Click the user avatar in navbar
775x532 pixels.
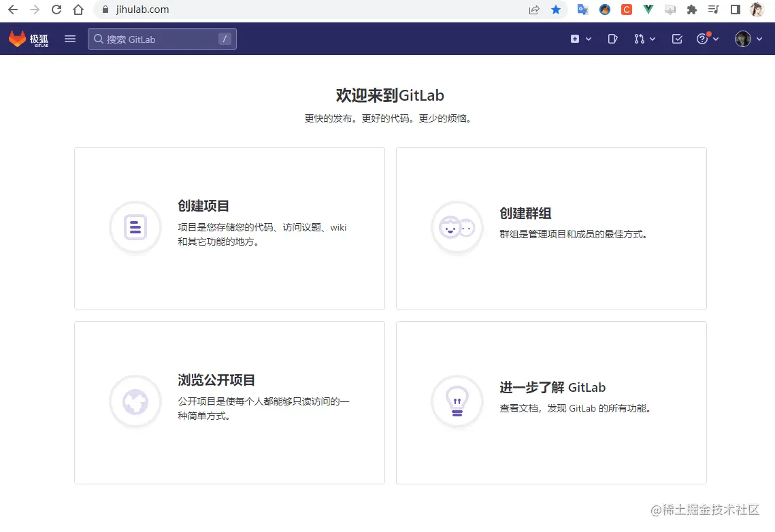click(x=743, y=39)
